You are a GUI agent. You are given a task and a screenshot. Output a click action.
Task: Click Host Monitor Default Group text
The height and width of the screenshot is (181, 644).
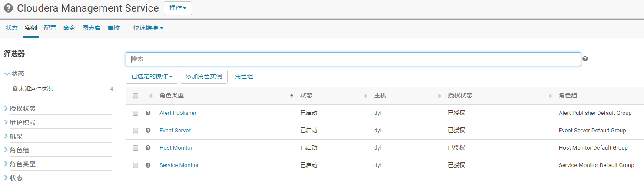click(593, 147)
